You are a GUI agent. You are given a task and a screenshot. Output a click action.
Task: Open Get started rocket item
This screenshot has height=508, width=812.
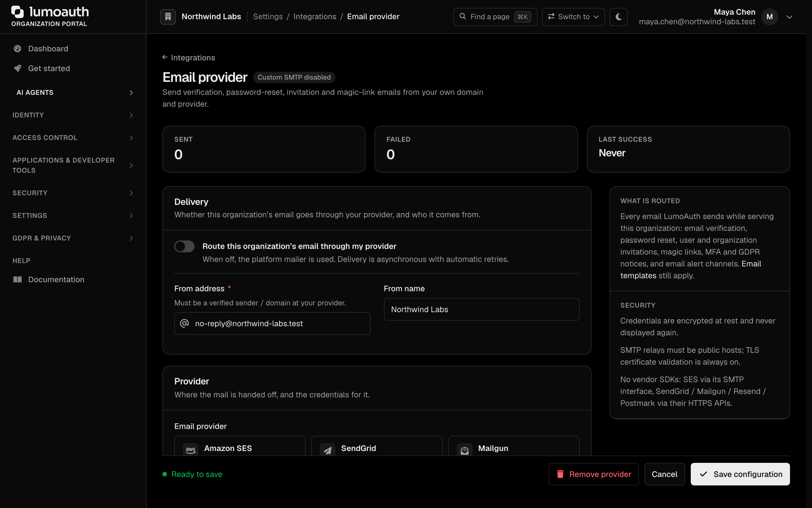point(73,69)
